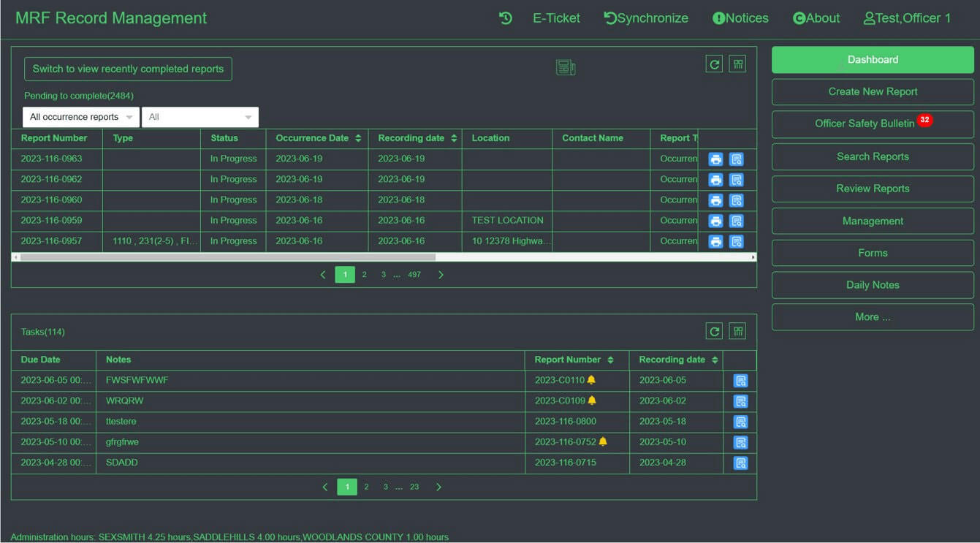Image resolution: width=980 pixels, height=543 pixels.
Task: Open the view icon beside task note FWSFWFWWF
Action: pos(740,381)
